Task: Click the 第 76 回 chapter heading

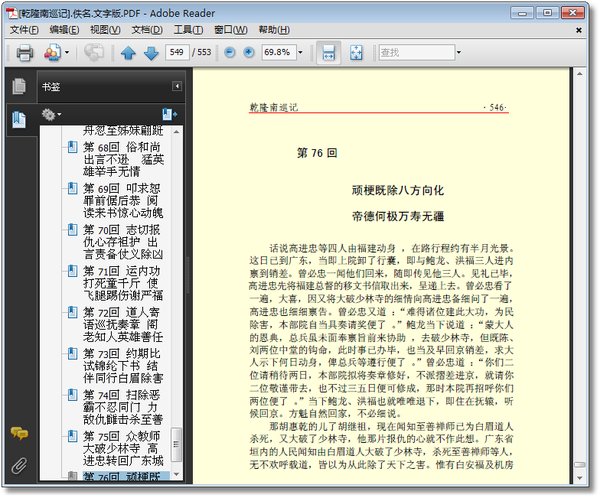Action: (317, 153)
